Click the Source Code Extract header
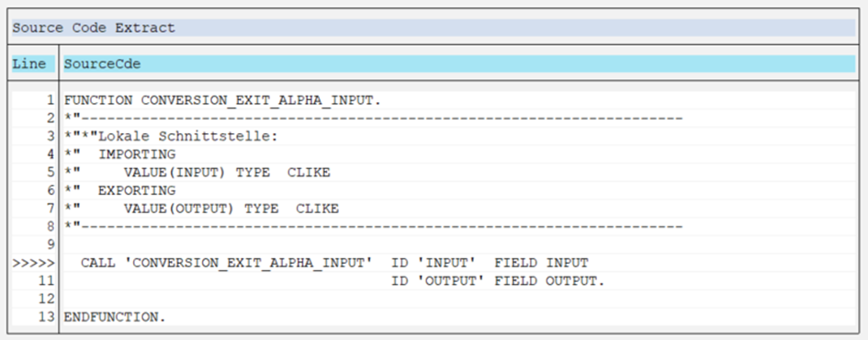This screenshot has width=868, height=340. point(94,28)
